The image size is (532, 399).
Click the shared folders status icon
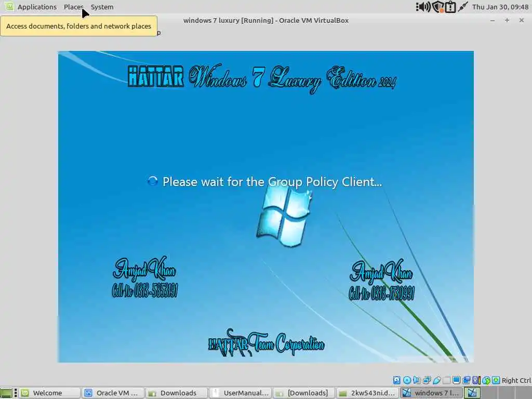click(446, 380)
